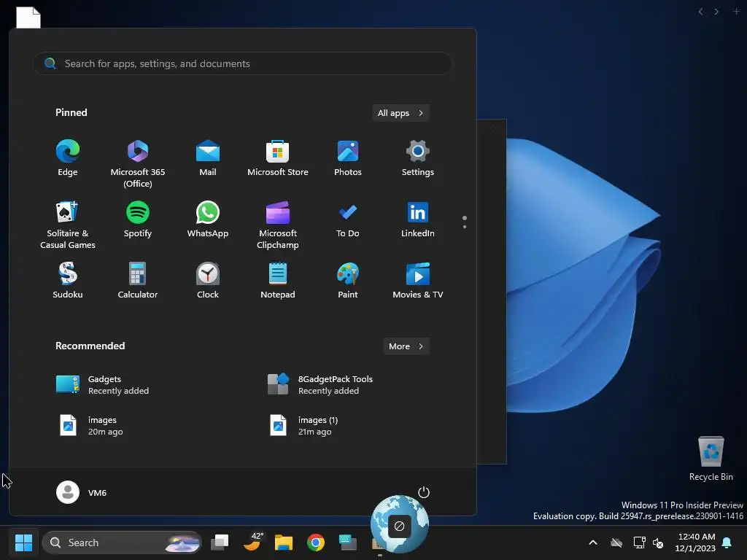Select the blank file icon on desktop
The height and width of the screenshot is (560, 747).
[x=28, y=17]
